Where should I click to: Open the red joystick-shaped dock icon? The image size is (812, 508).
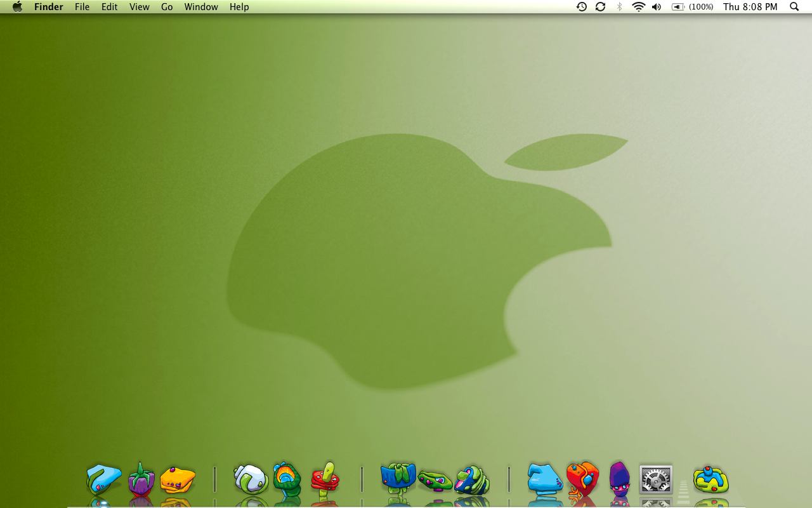325,479
